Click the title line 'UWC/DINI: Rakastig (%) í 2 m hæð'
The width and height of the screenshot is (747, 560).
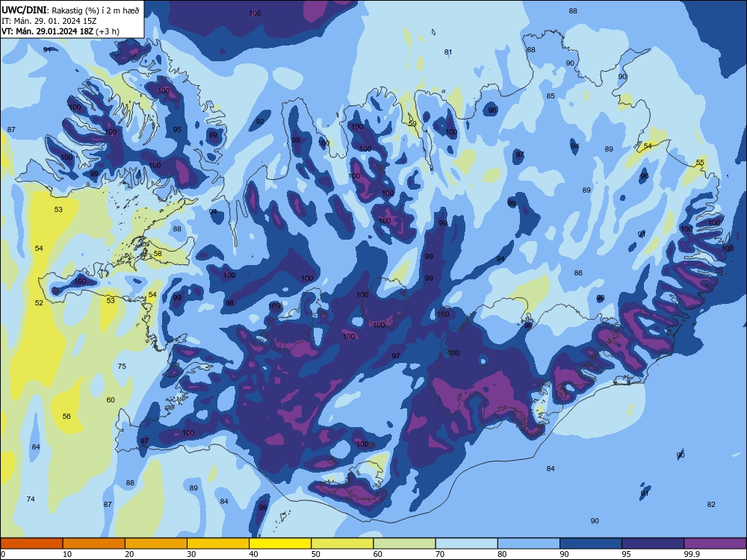[x=70, y=10]
